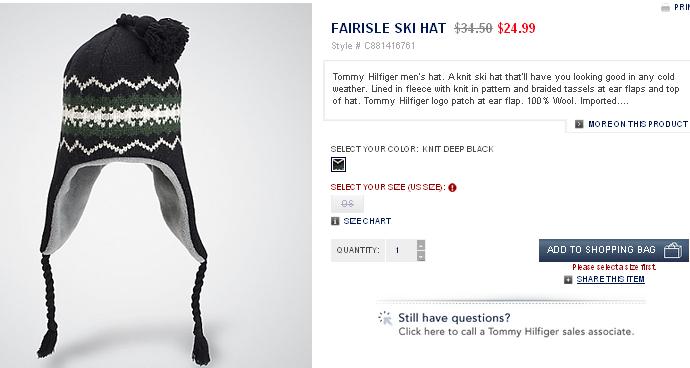Click the sparkle icon near Still have questions
Image resolution: width=690 pixels, height=368 pixels.
click(385, 318)
